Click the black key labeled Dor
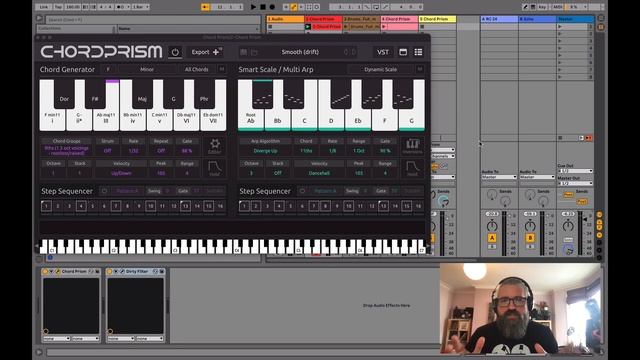Viewport: 640px width, 360px height. (x=64, y=94)
